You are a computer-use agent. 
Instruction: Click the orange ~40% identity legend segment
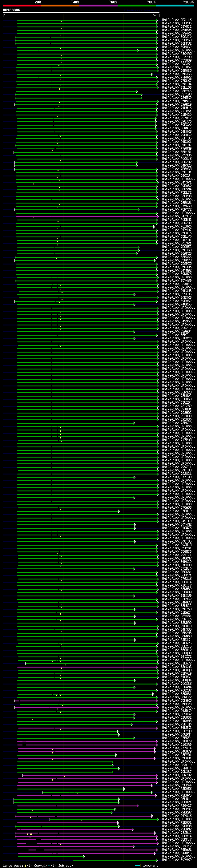tap(60, 6)
